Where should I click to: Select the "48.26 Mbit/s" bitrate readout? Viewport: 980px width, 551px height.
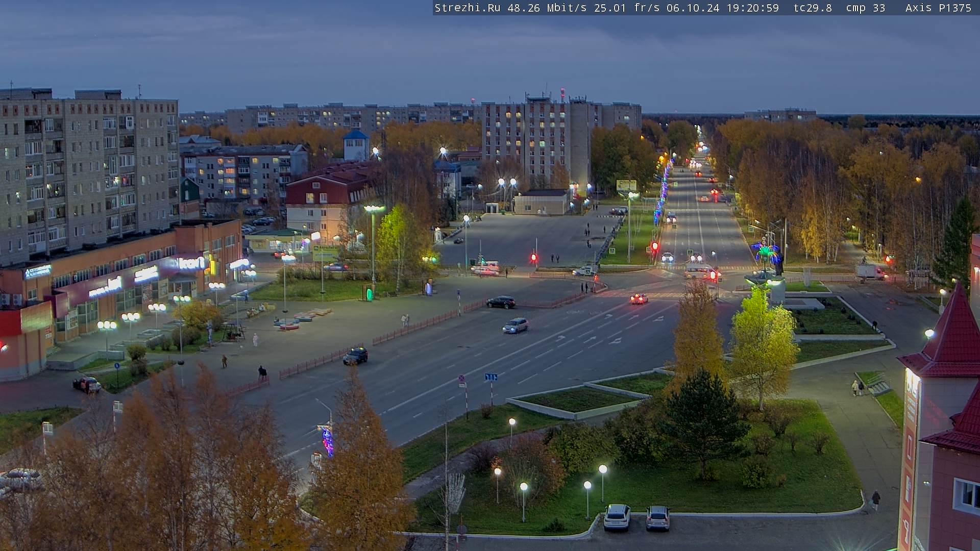coord(547,8)
